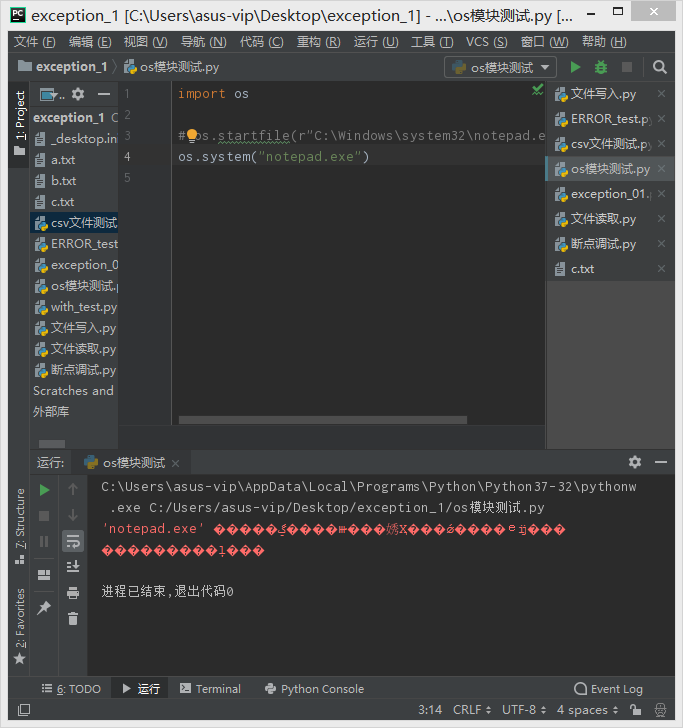Open the 4 spaces indent selector
The width and height of the screenshot is (683, 728).
587,710
